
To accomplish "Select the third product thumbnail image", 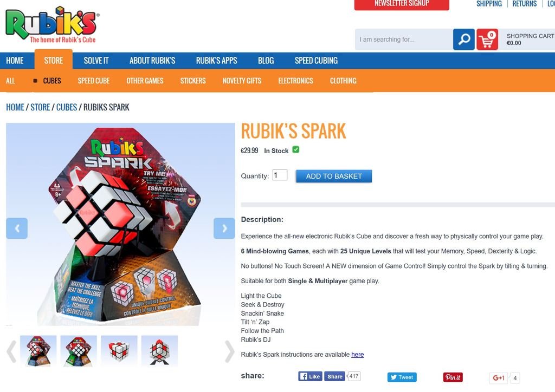I will [119, 351].
